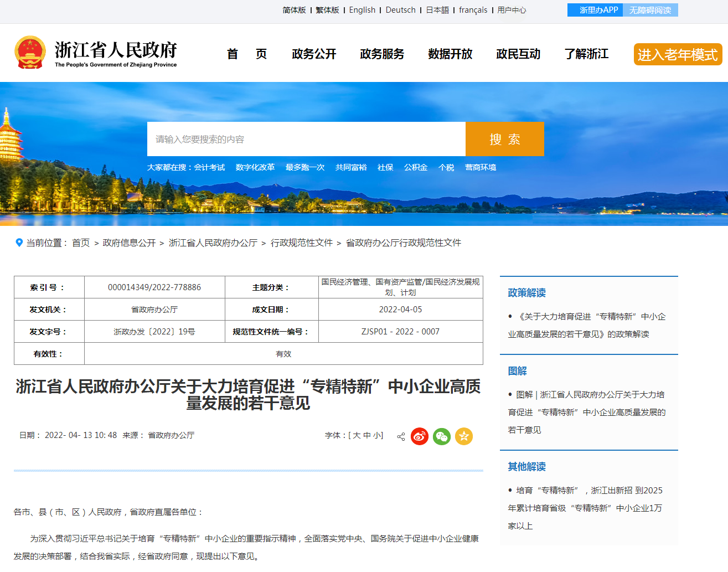The image size is (728, 572).
Task: Switch to elderly mode (进入老年模式)
Action: [678, 54]
